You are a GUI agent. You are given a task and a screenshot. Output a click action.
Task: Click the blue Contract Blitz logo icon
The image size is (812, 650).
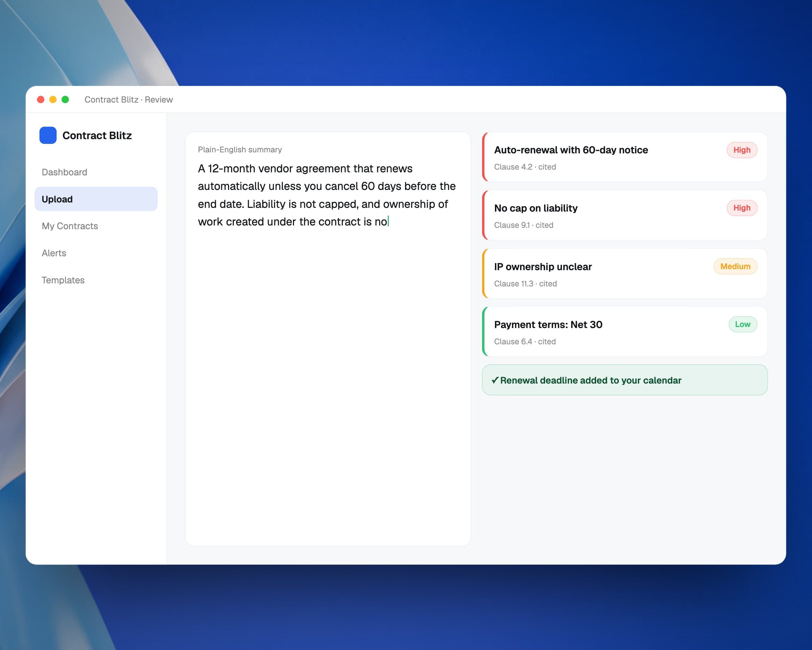(48, 135)
